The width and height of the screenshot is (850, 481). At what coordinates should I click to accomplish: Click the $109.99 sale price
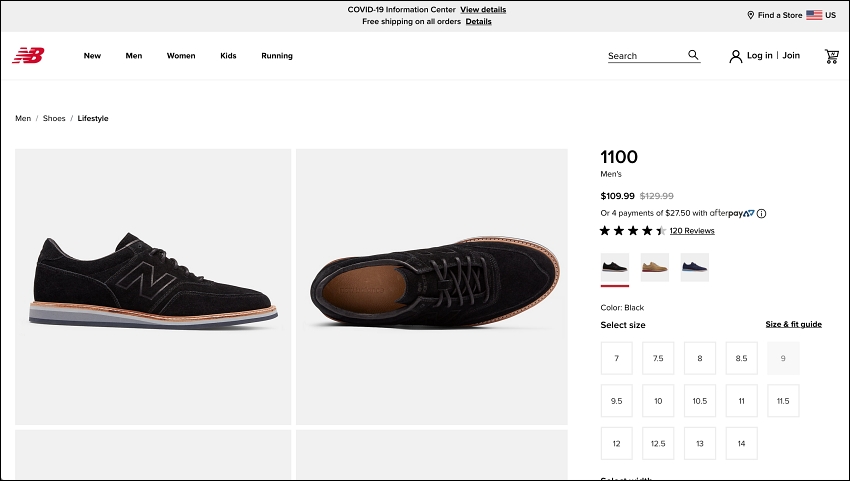click(x=617, y=196)
